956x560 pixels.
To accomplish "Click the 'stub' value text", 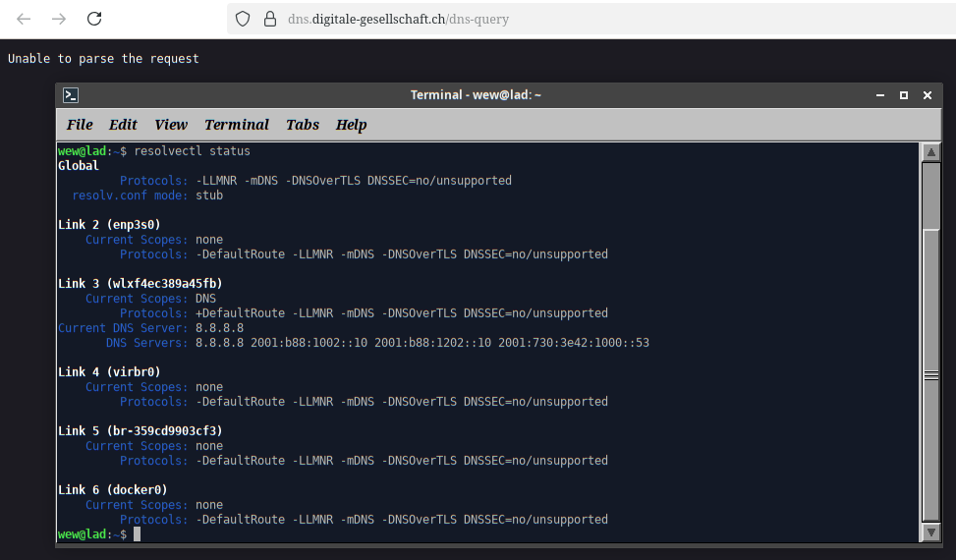I will pos(209,195).
